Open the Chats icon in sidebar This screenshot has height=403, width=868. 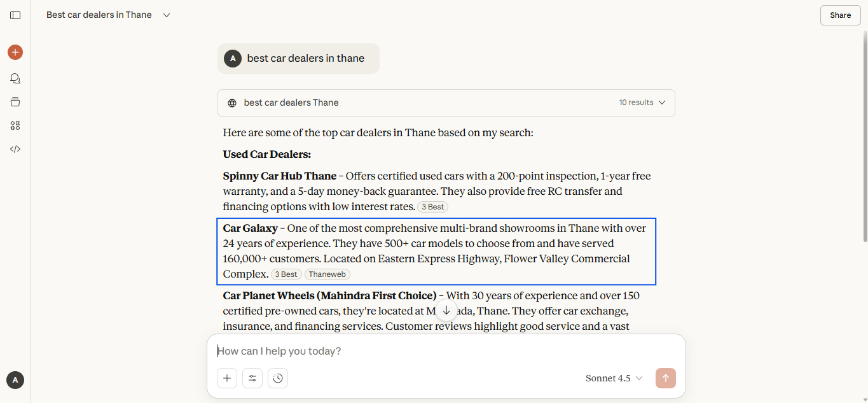pos(15,78)
